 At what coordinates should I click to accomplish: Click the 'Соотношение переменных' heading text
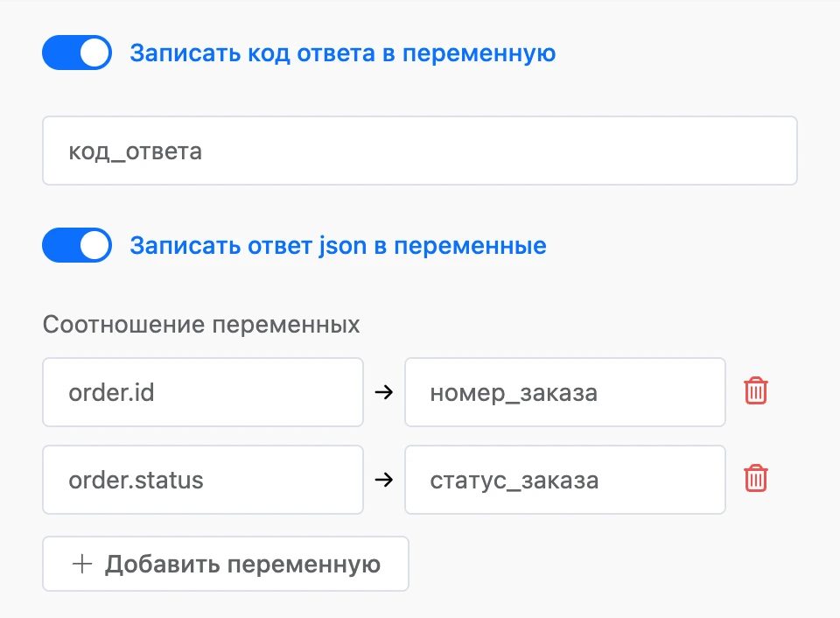pyautogui.click(x=201, y=324)
